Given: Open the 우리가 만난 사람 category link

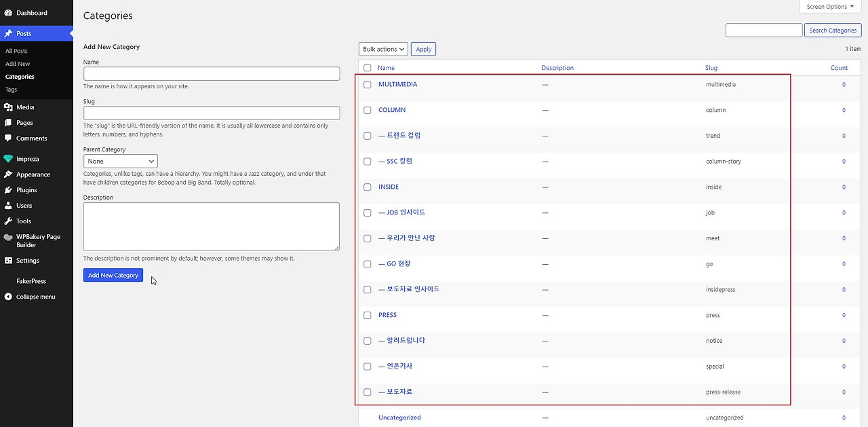Looking at the screenshot, I should point(407,238).
